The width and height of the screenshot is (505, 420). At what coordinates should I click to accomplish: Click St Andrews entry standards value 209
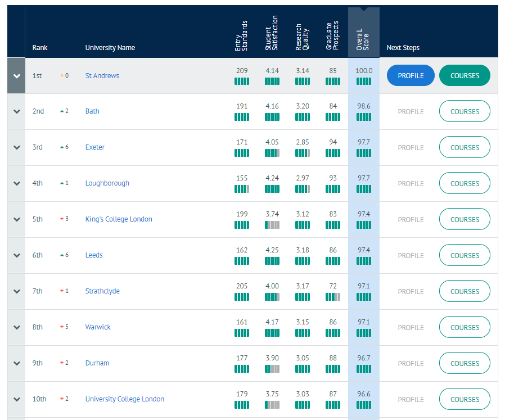[x=242, y=70]
